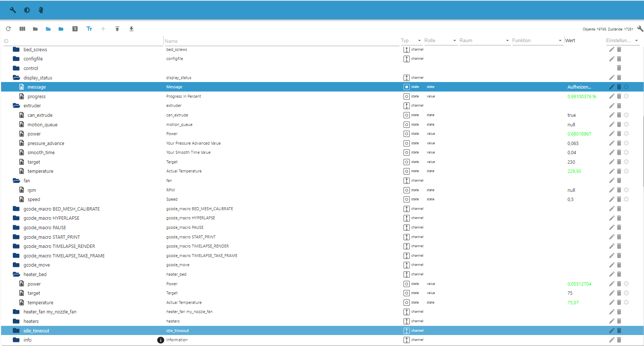Open the Typ filter dropdown
Screen dimensions: 644x346
(x=411, y=41)
